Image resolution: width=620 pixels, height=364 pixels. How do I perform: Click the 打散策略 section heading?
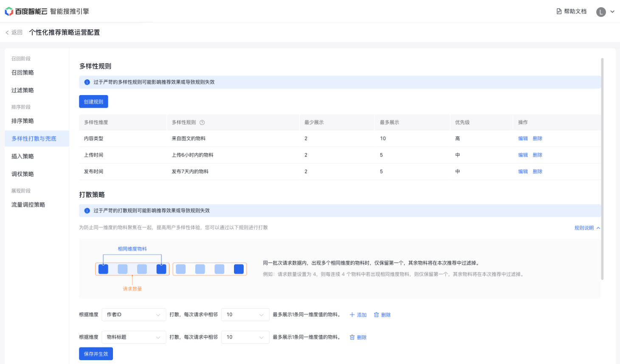pos(92,195)
